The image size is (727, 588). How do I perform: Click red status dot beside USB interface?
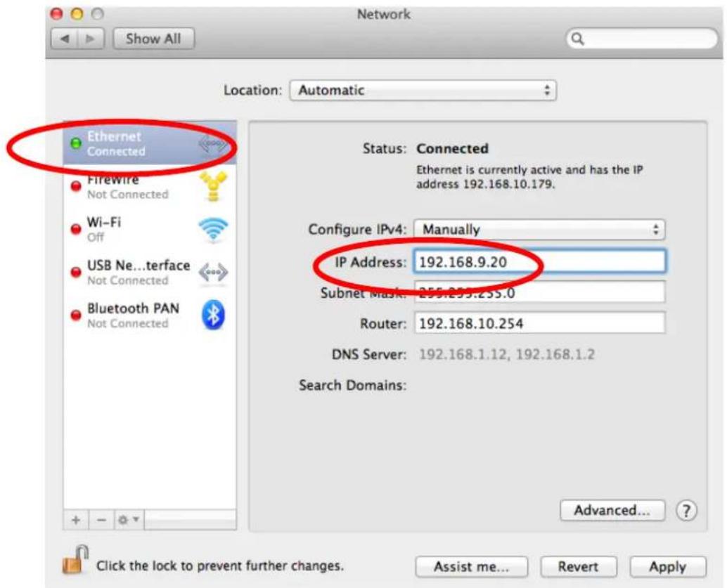coord(75,273)
